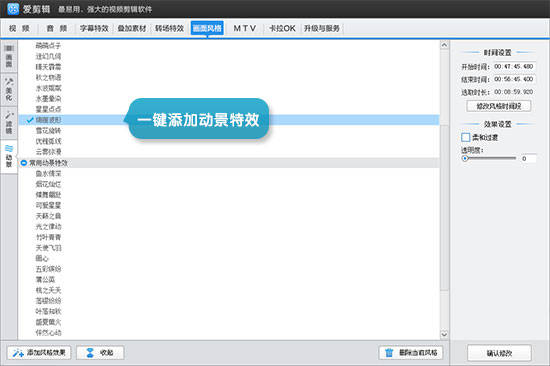Open the 动景 side tab
This screenshot has width=550, height=366.
point(9,156)
